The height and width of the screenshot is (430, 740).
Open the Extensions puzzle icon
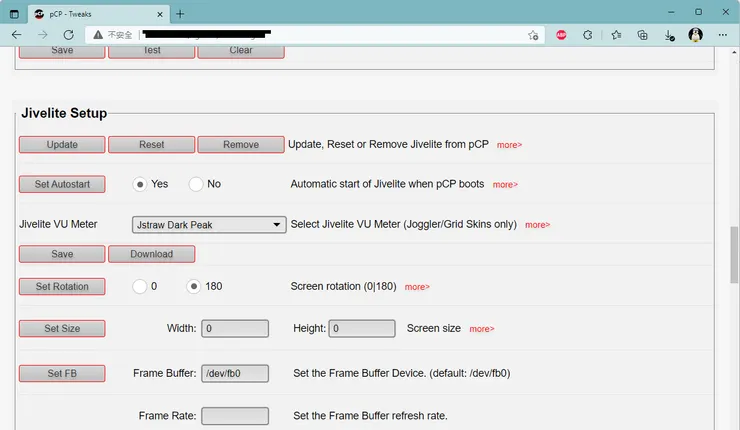pos(588,35)
